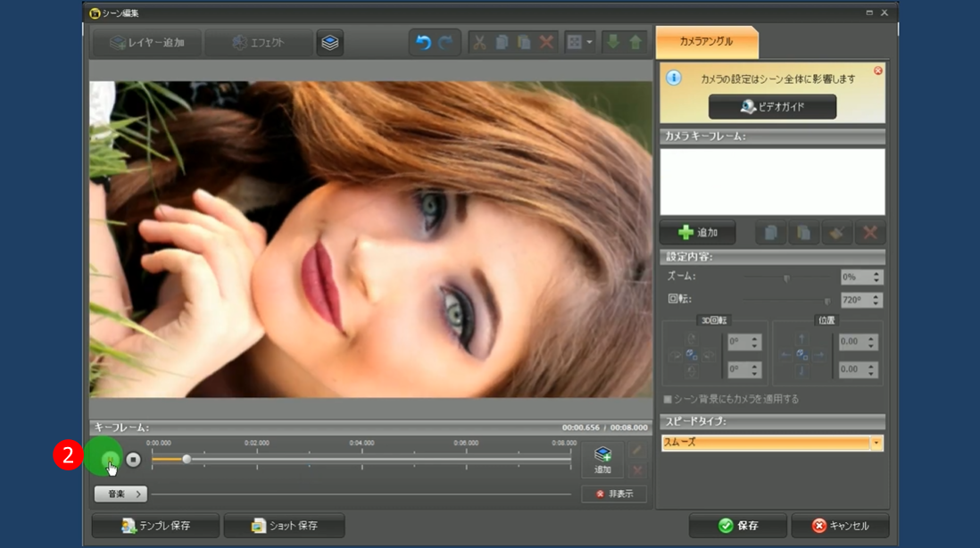Click the pause button on keyframe timeline
The image size is (980, 548).
tap(110, 461)
